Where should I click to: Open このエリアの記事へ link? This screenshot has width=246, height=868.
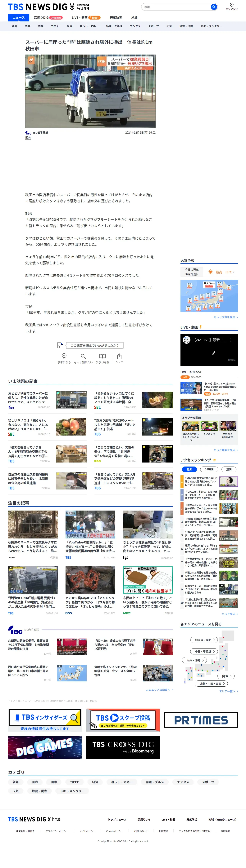click(x=159, y=690)
